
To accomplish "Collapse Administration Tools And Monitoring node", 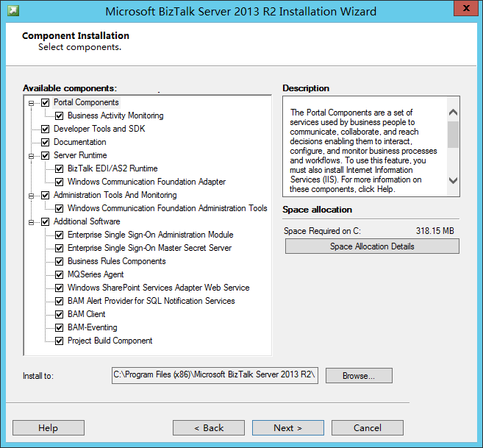I will point(31,196).
